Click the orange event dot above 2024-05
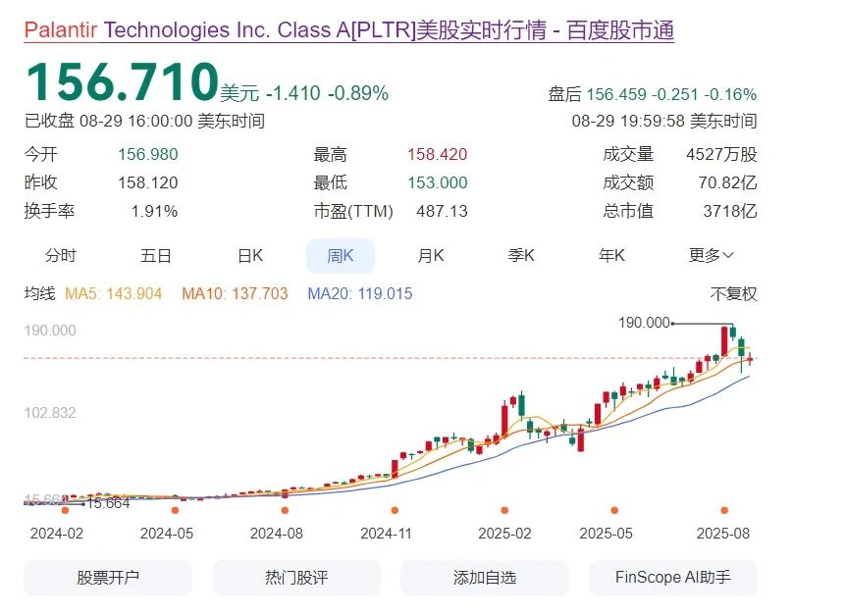Screen dimensions: 845x616 (175, 510)
